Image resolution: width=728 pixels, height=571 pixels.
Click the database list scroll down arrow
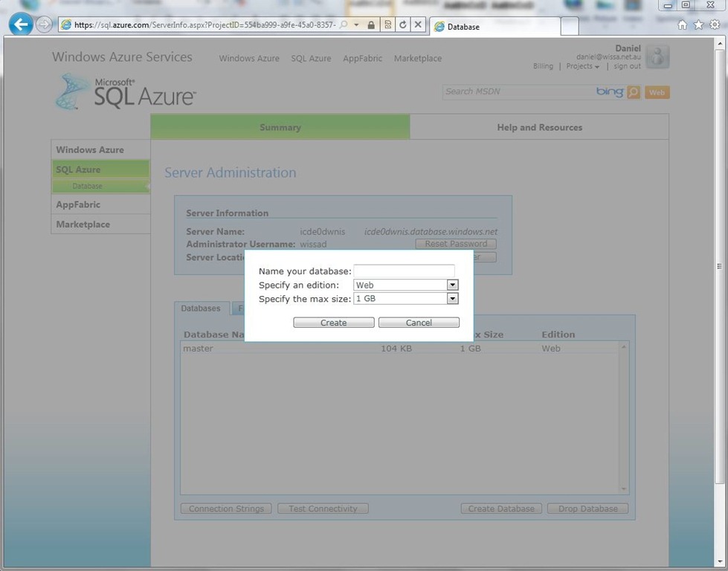pos(624,488)
